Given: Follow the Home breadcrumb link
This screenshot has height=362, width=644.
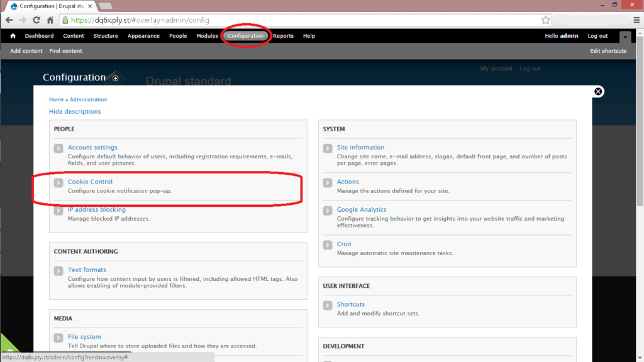Looking at the screenshot, I should click(x=56, y=99).
